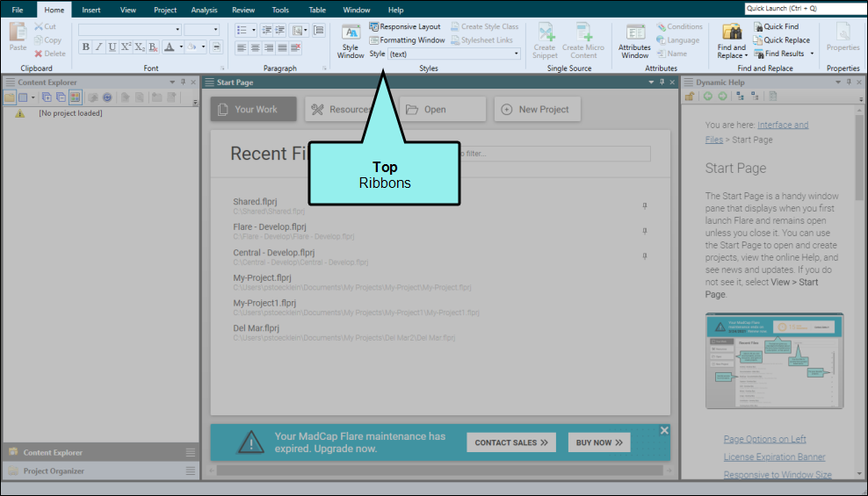Decrease paragraph indent

(267, 30)
